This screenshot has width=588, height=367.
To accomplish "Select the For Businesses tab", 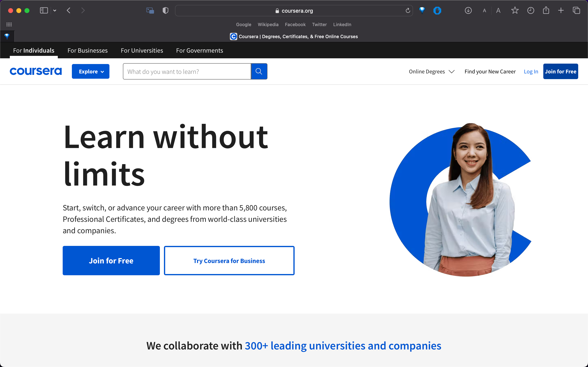I will click(x=87, y=50).
